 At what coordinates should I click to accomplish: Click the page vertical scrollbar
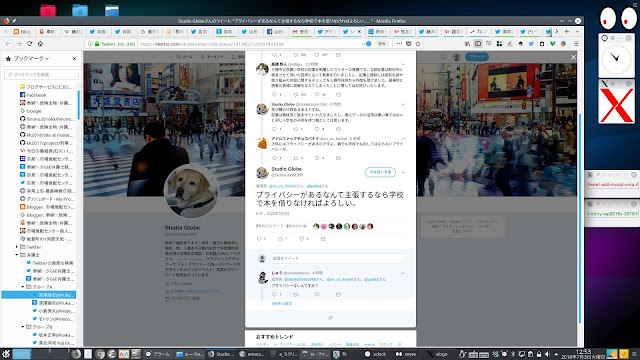pyautogui.click(x=580, y=217)
